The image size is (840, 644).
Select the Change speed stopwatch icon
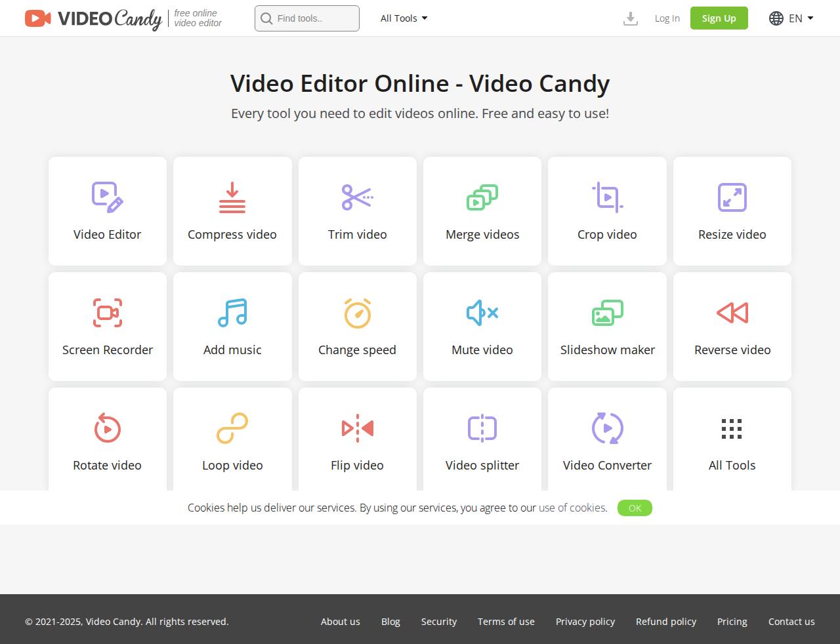[x=357, y=313]
